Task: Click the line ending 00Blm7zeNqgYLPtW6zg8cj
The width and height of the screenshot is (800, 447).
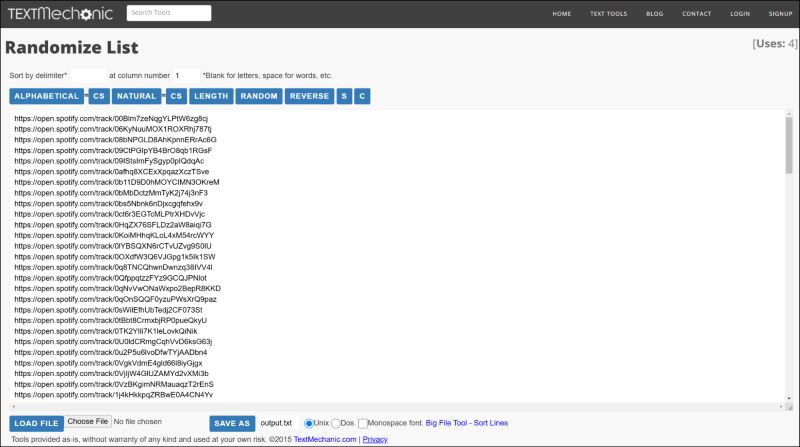Action: click(x=111, y=118)
